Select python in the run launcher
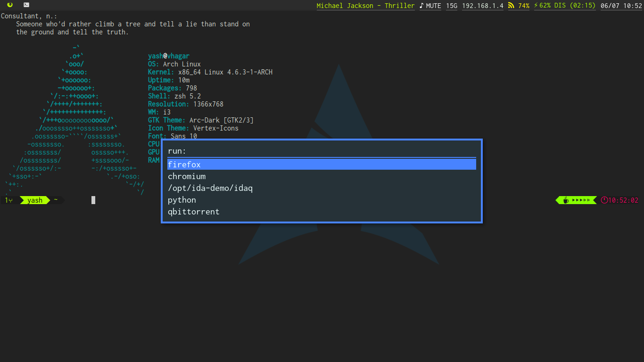This screenshot has width=644, height=362. [322, 200]
